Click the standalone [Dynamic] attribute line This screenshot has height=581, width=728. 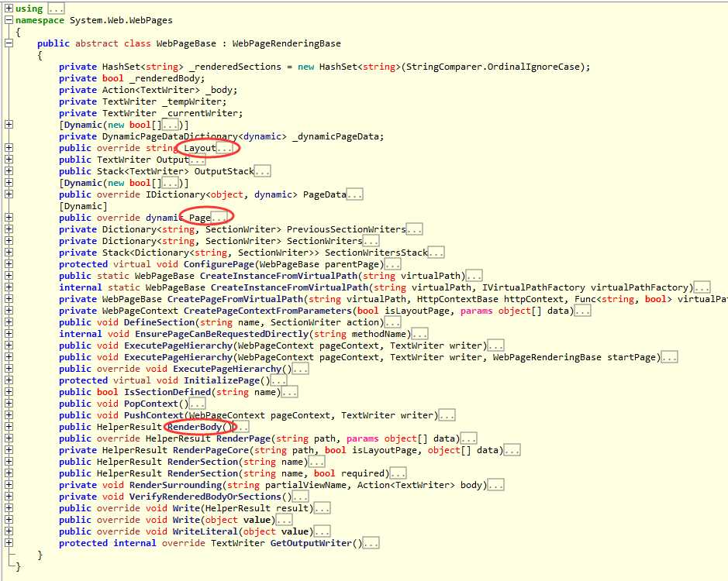pyautogui.click(x=83, y=206)
